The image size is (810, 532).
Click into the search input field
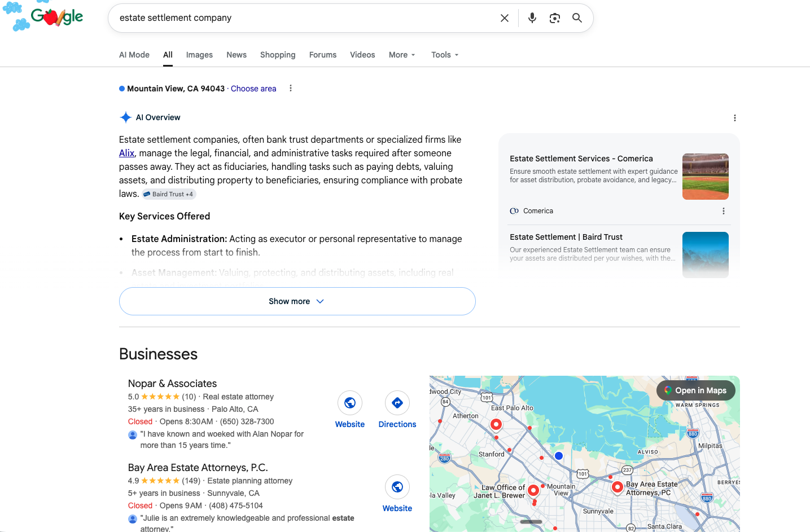tap(305, 18)
